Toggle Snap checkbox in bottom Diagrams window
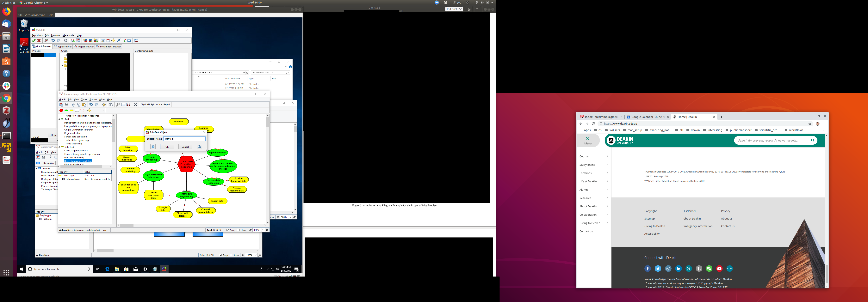This screenshot has width=868, height=302. [220, 255]
